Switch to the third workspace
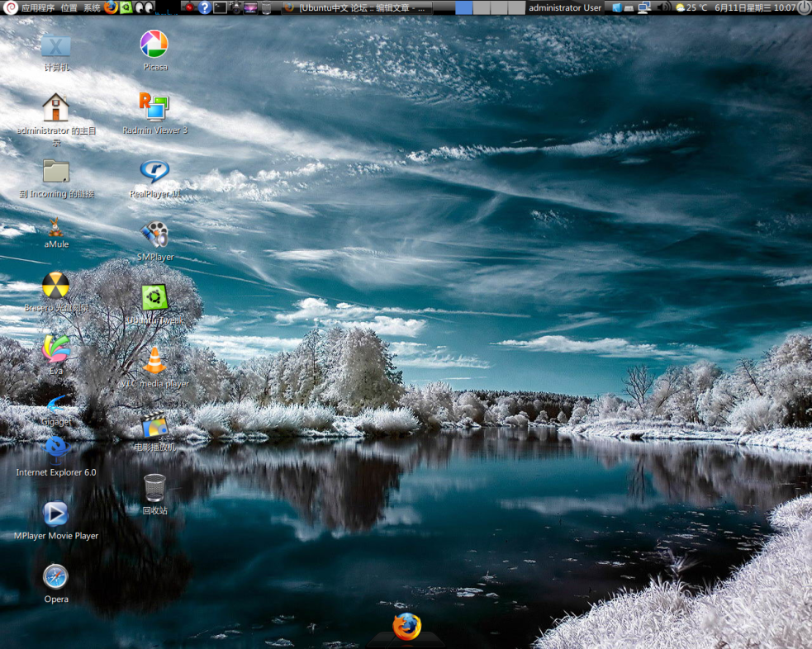This screenshot has width=812, height=649. point(499,7)
